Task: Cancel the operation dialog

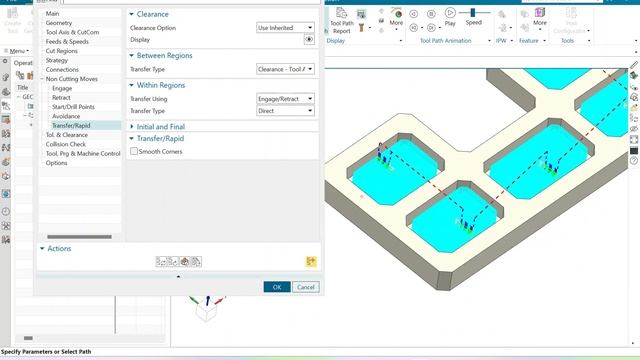Action: [x=306, y=287]
